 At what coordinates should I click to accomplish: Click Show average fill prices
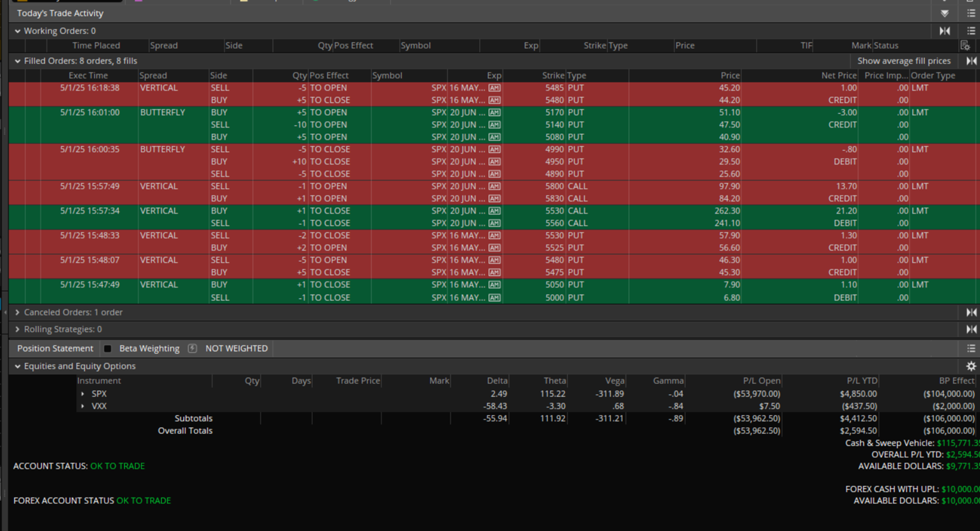coord(904,61)
